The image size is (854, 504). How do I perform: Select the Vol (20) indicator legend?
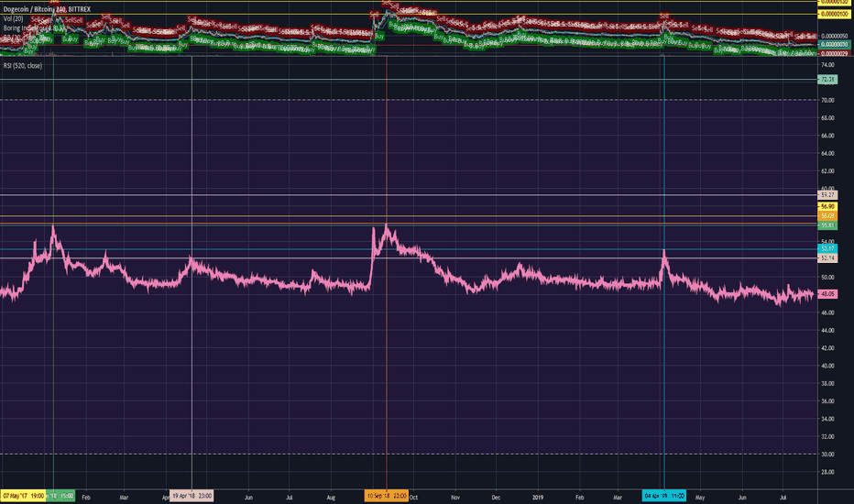(x=13, y=18)
